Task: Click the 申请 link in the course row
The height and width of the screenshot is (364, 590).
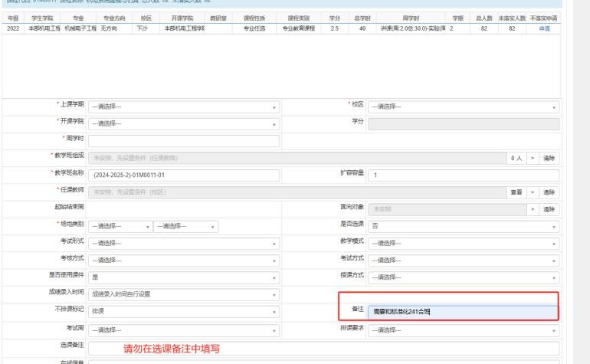Action: 544,28
